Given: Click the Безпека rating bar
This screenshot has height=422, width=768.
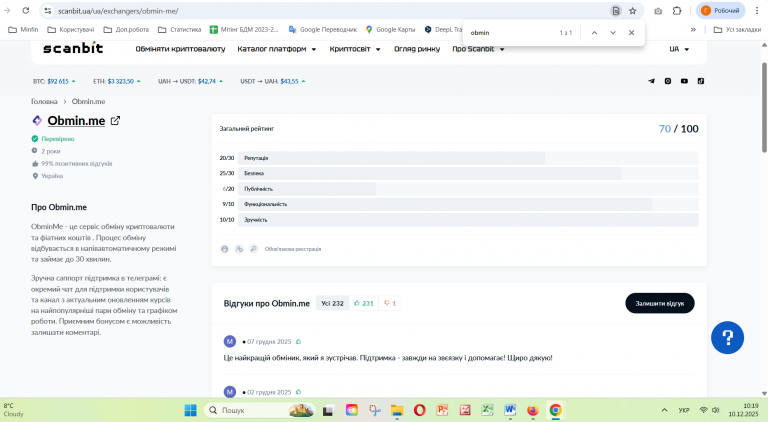Looking at the screenshot, I should (468, 173).
